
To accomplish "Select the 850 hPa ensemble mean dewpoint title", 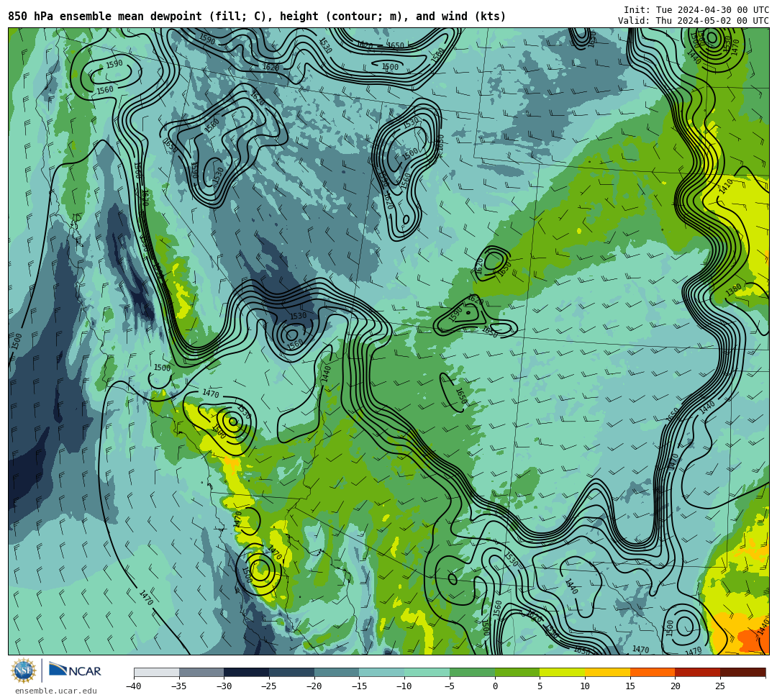I will (257, 17).
